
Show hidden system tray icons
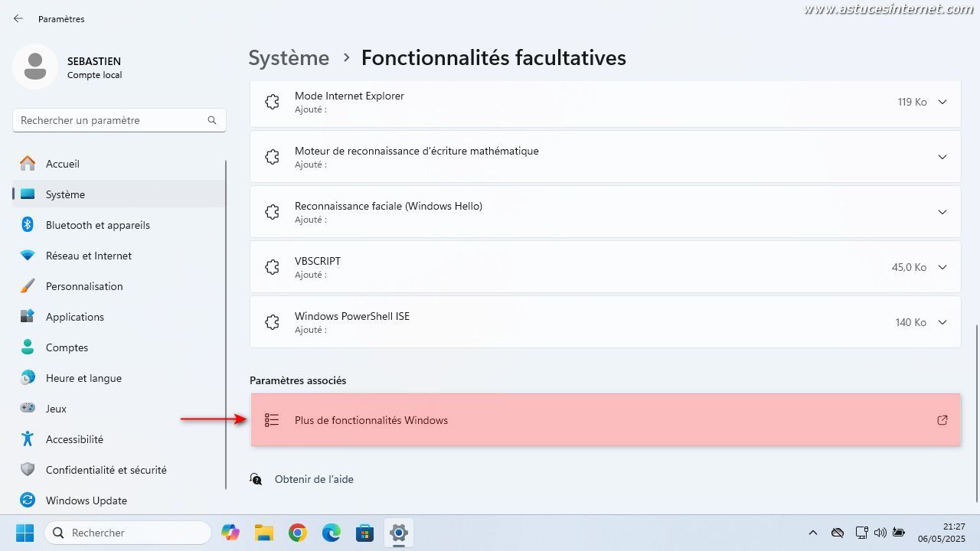coord(813,533)
